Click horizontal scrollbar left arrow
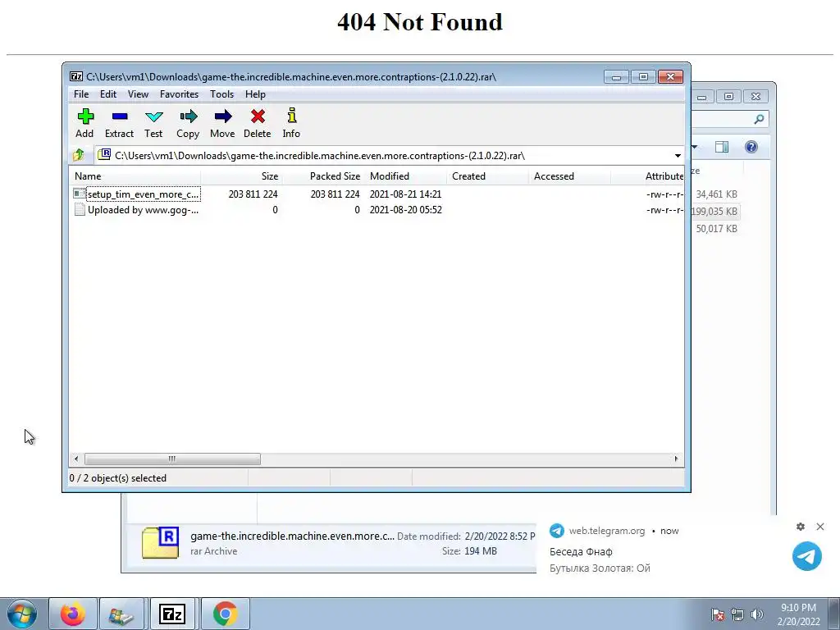 click(x=76, y=459)
